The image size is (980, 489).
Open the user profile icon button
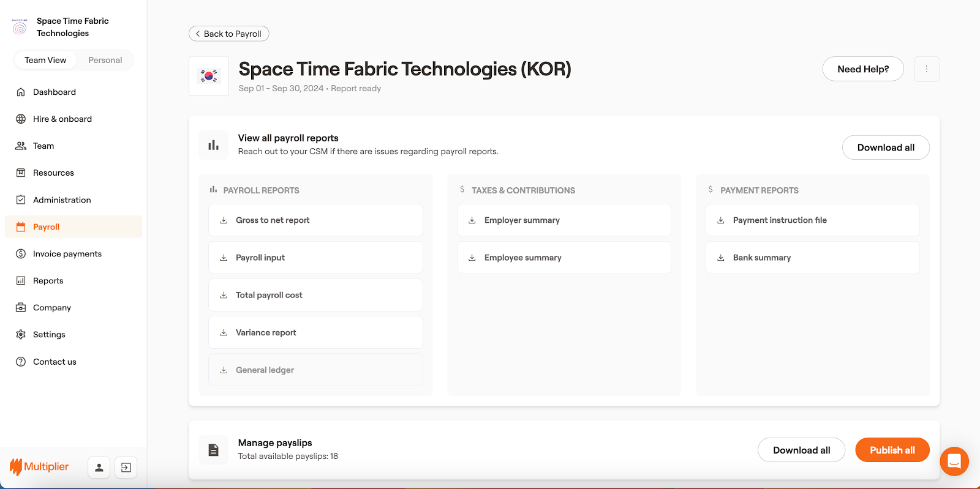coord(99,468)
